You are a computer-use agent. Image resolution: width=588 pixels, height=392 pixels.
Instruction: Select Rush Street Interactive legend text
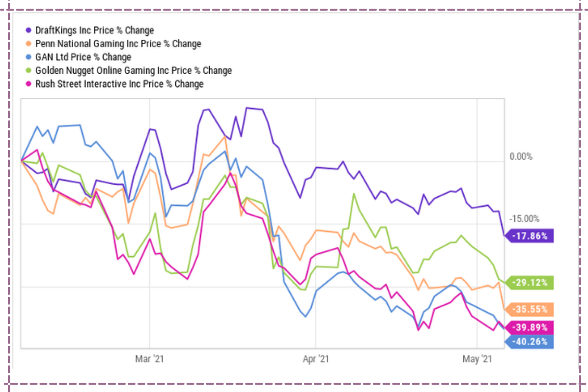point(119,84)
